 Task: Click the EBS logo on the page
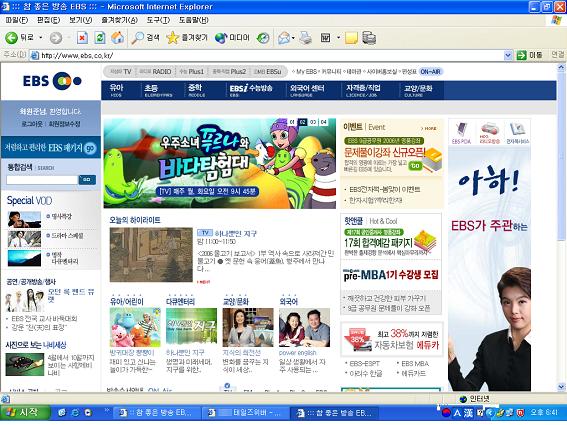pos(52,81)
